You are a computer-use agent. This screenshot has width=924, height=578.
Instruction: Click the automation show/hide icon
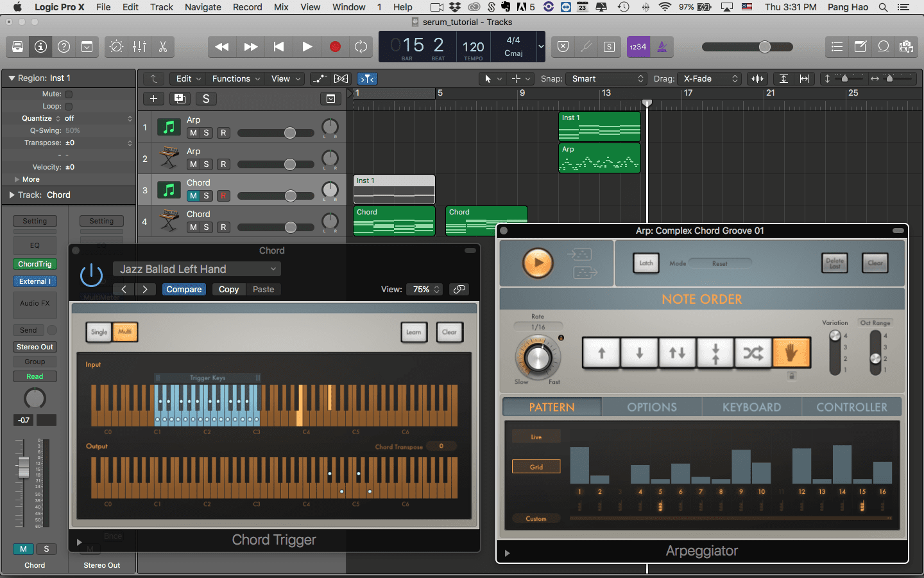click(x=320, y=78)
